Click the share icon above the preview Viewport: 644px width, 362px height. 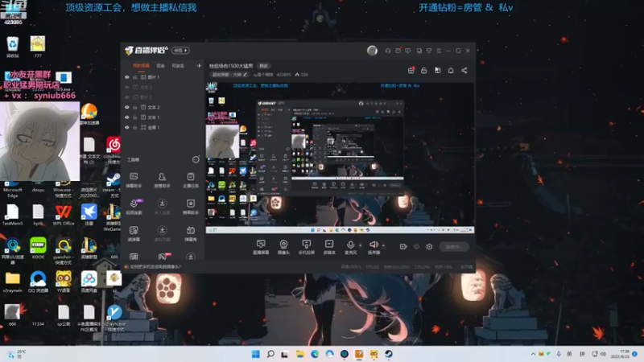pyautogui.click(x=464, y=71)
